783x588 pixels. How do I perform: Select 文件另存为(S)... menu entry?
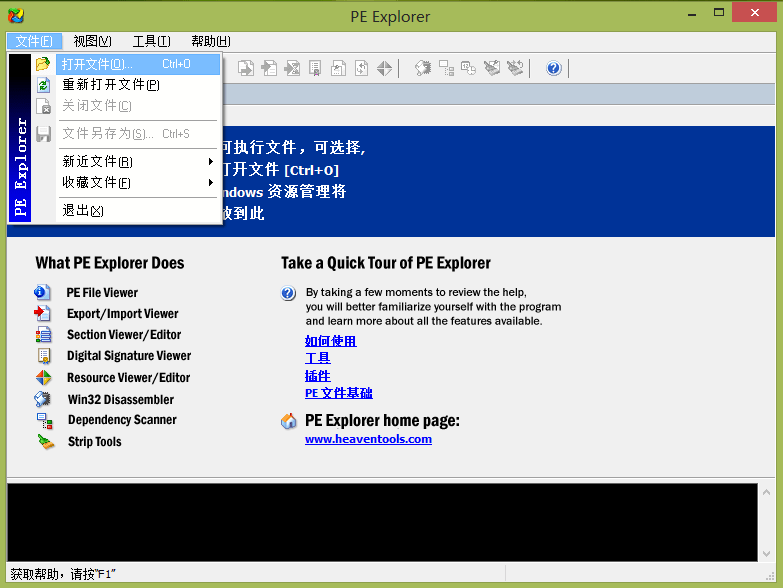[x=138, y=134]
